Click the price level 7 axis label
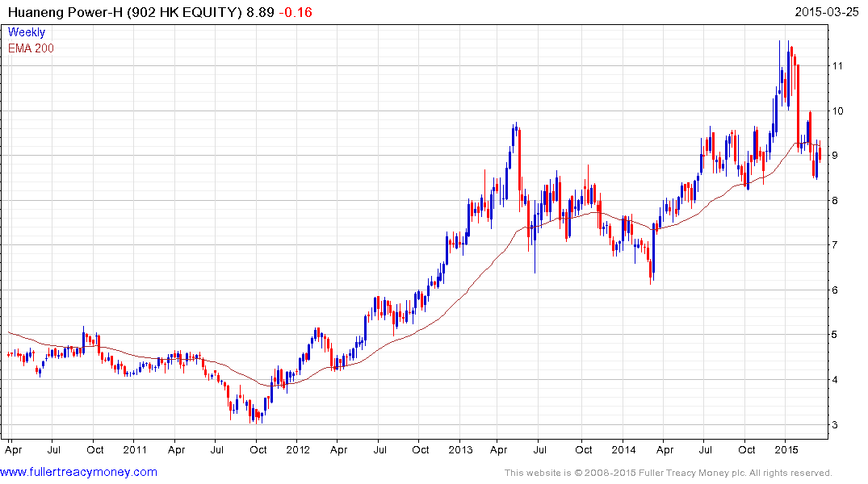The width and height of the screenshot is (868, 484). (x=835, y=245)
